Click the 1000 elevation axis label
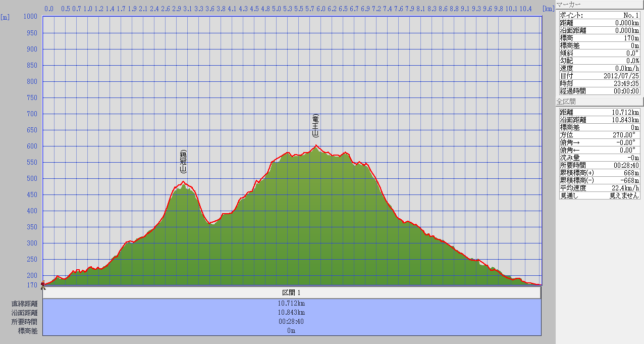This screenshot has width=644, height=344. point(31,17)
